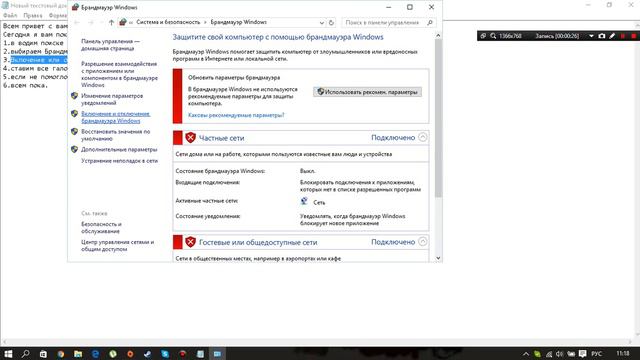This screenshot has height=360, width=640.
Task: Click the taskbar clock showing 11:18
Action: pyautogui.click(x=623, y=353)
